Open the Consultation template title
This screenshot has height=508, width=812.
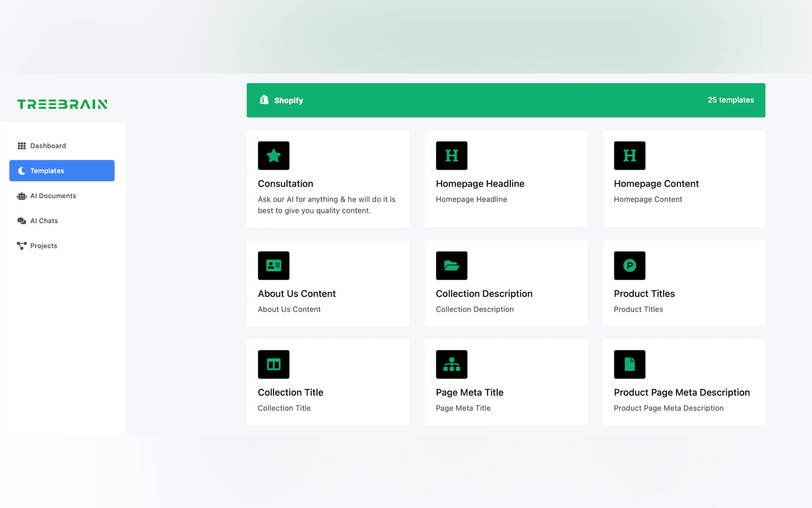pos(285,183)
